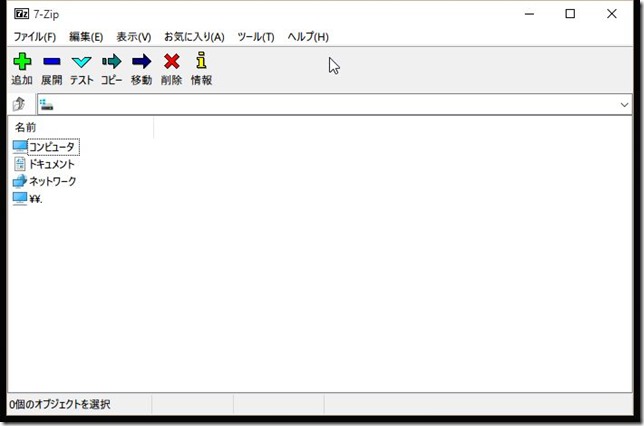This screenshot has width=644, height=426.
Task: Go up one folder level icon
Action: click(x=19, y=104)
